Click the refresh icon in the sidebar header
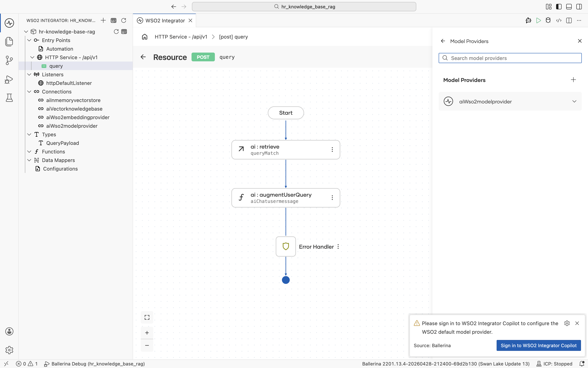The width and height of the screenshot is (588, 368). point(124,20)
